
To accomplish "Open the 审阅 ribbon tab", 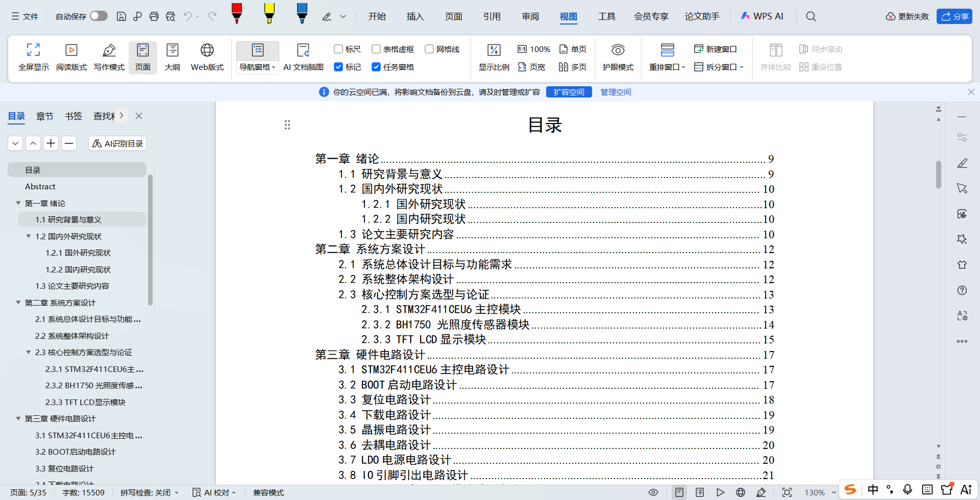I will [530, 16].
